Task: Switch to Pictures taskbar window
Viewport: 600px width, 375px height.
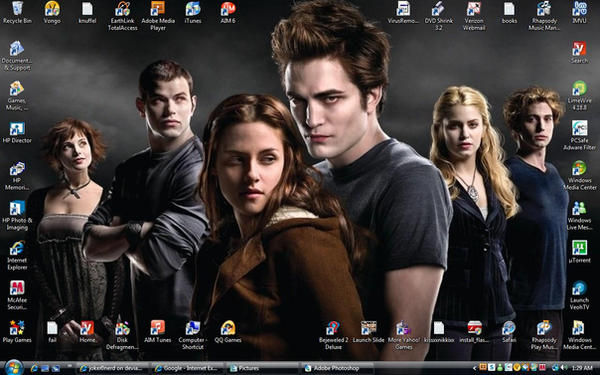Action: pyautogui.click(x=263, y=368)
